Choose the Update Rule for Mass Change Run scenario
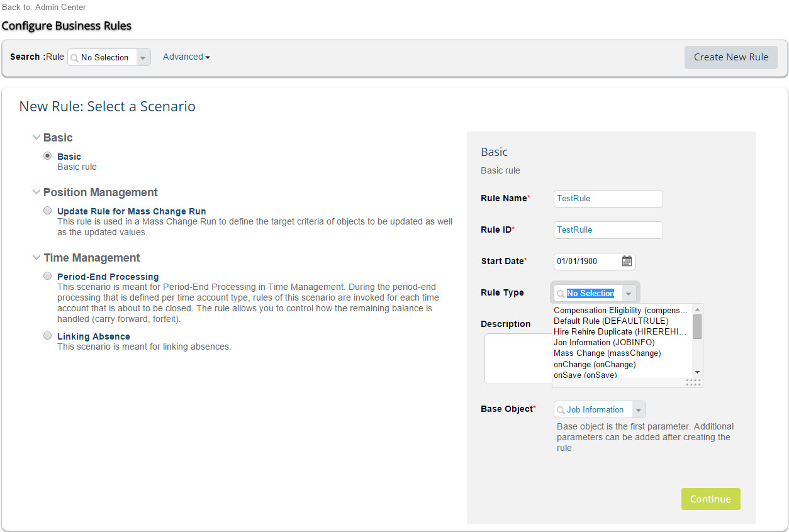This screenshot has width=789, height=532. coord(48,211)
